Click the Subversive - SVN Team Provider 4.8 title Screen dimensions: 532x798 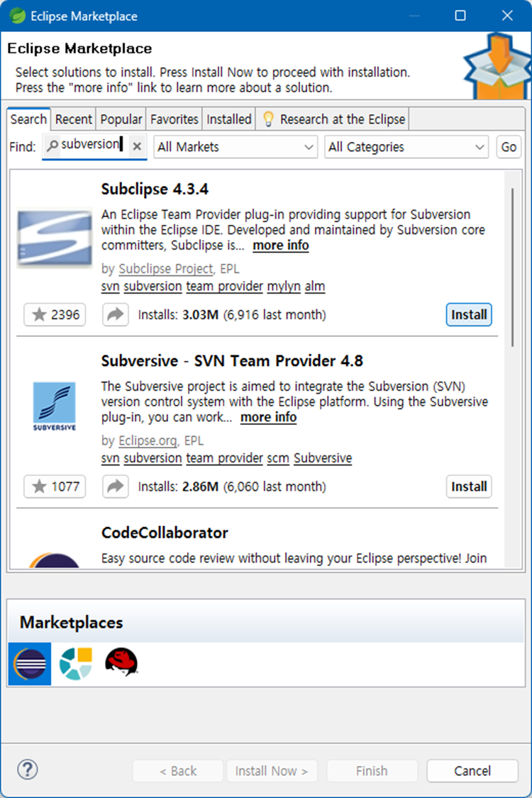coord(232,361)
